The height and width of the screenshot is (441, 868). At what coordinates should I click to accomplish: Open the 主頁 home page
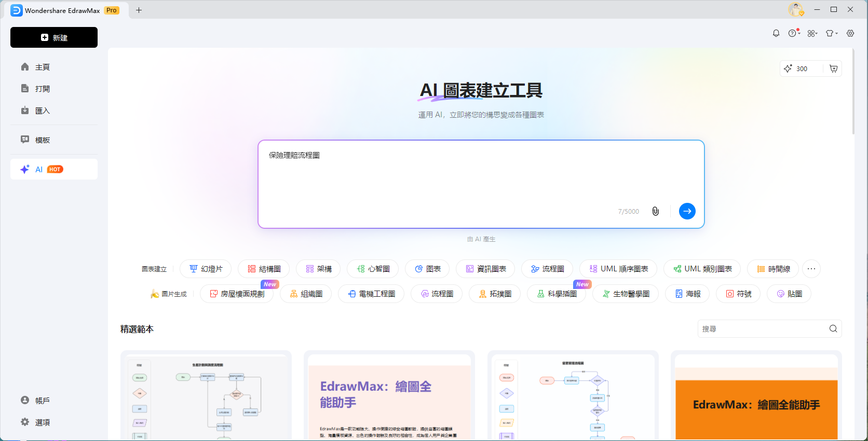click(x=54, y=67)
